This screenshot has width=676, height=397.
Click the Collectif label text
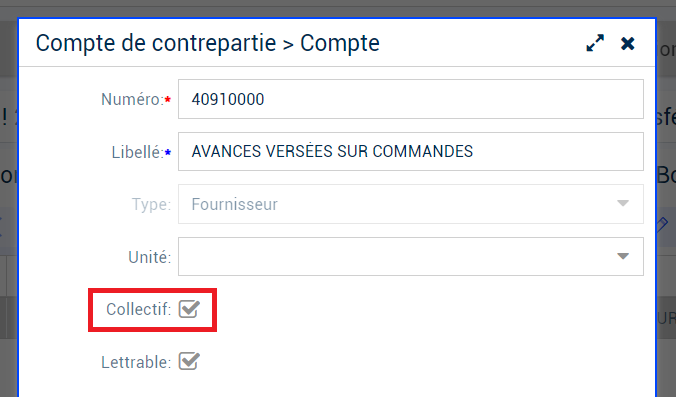pos(138,309)
